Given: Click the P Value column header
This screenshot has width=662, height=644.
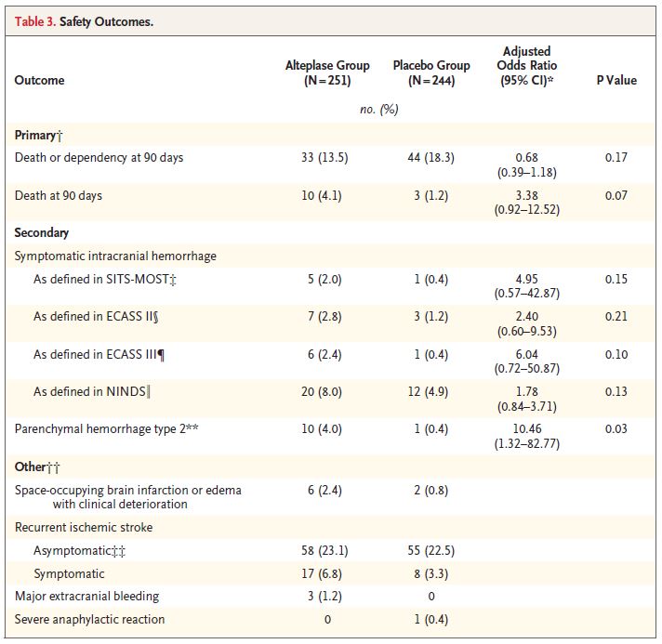Looking at the screenshot, I should pyautogui.click(x=616, y=80).
